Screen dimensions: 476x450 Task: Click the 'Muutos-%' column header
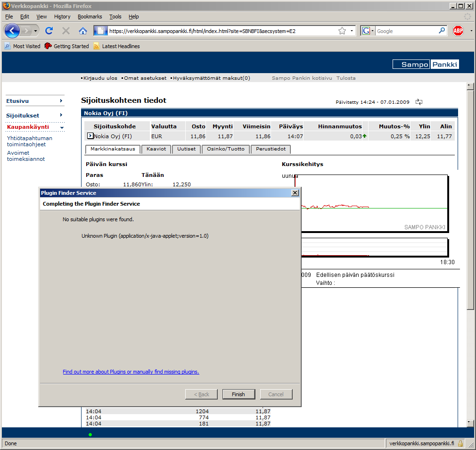tap(394, 126)
